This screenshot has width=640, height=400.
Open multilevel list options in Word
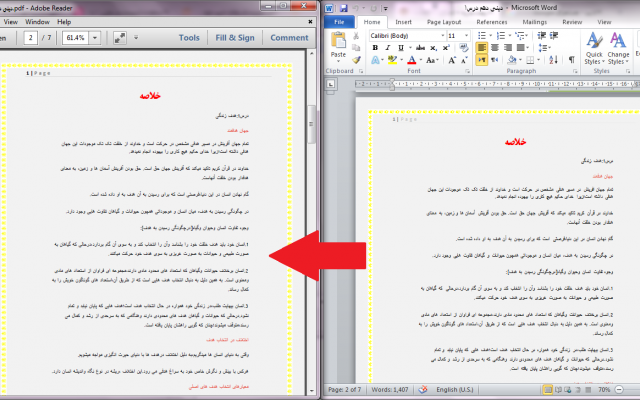point(521,36)
